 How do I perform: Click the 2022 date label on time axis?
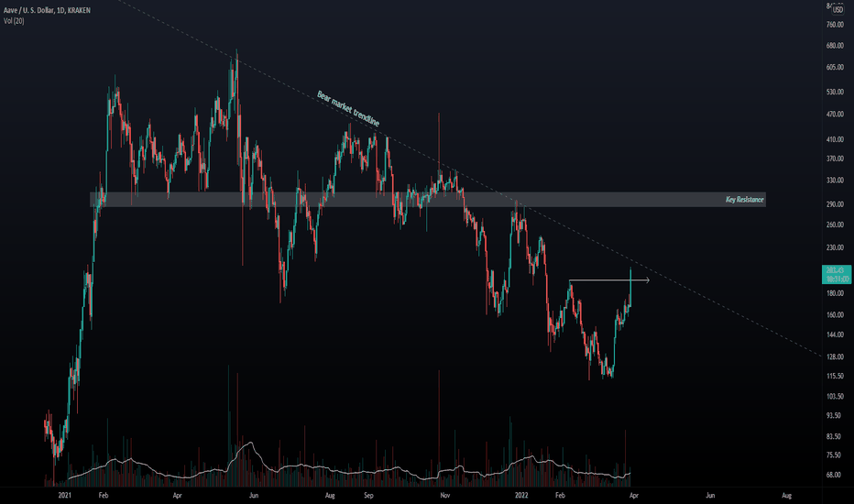point(521,495)
